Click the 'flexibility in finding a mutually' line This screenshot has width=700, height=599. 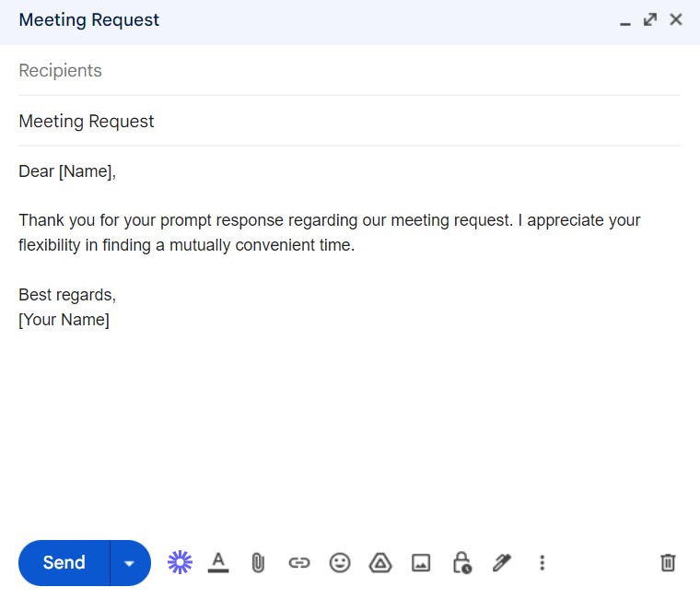124,245
